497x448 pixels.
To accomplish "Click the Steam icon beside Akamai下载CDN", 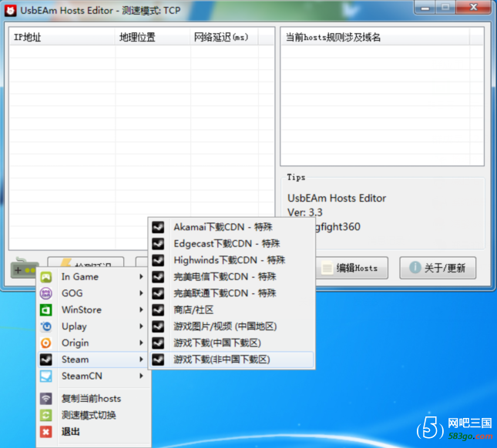I will pyautogui.click(x=158, y=227).
